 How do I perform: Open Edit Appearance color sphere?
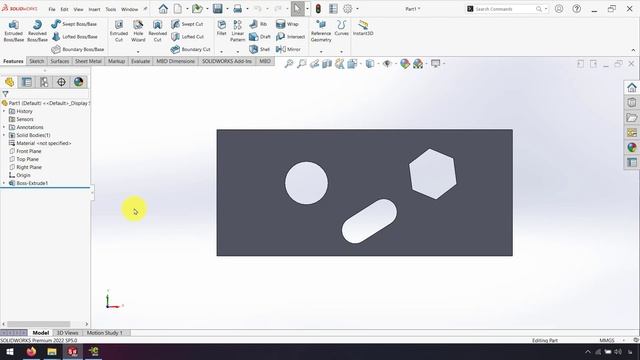point(404,64)
